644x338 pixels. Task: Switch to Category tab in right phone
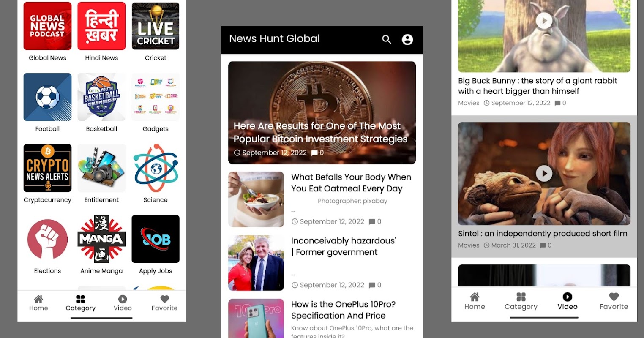521,301
